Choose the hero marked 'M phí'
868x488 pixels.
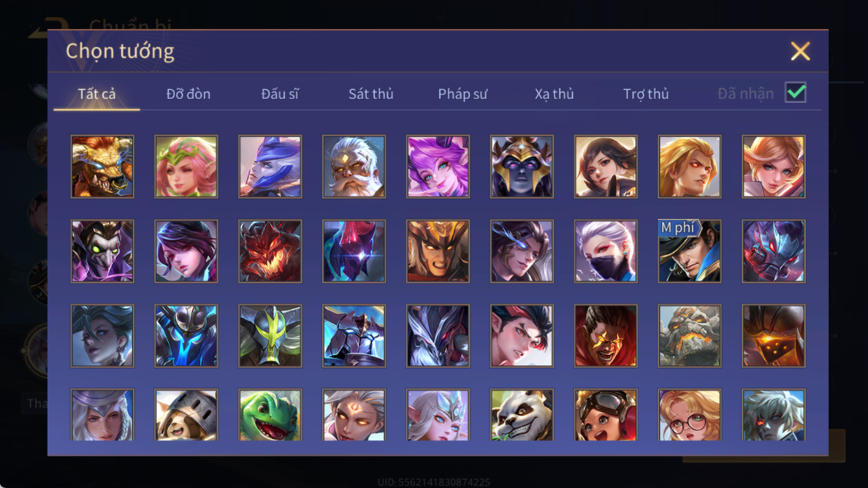pyautogui.click(x=689, y=251)
